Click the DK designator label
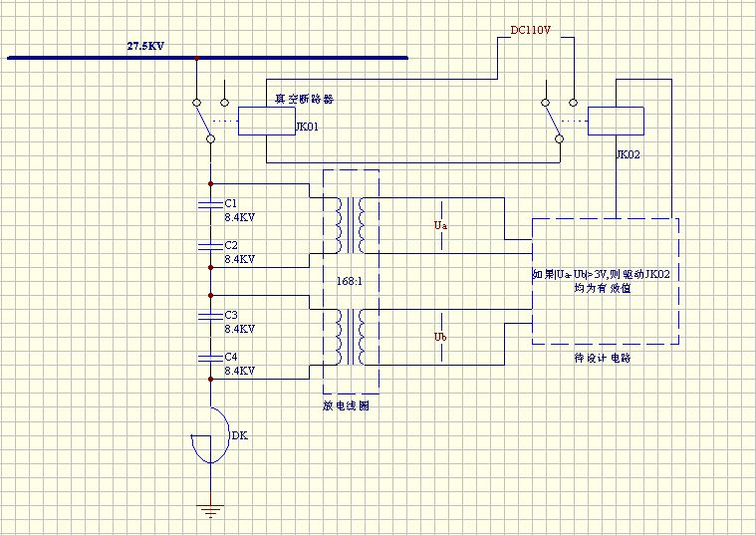 pyautogui.click(x=240, y=435)
